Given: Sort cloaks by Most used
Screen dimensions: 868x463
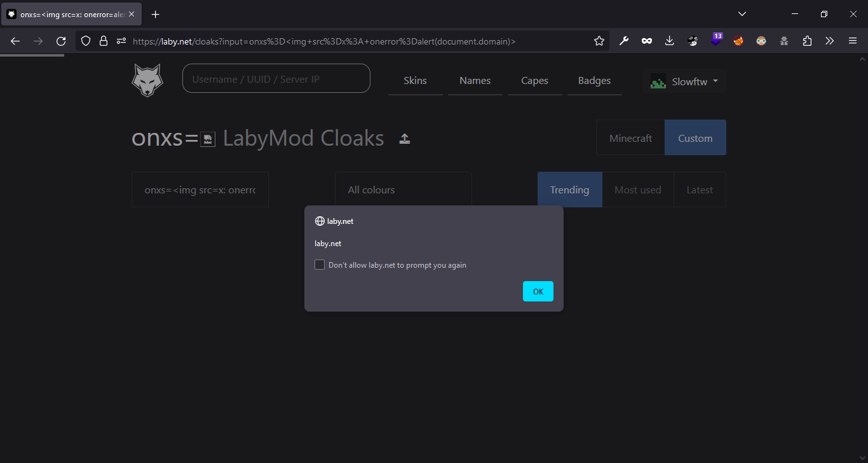Looking at the screenshot, I should tap(638, 190).
